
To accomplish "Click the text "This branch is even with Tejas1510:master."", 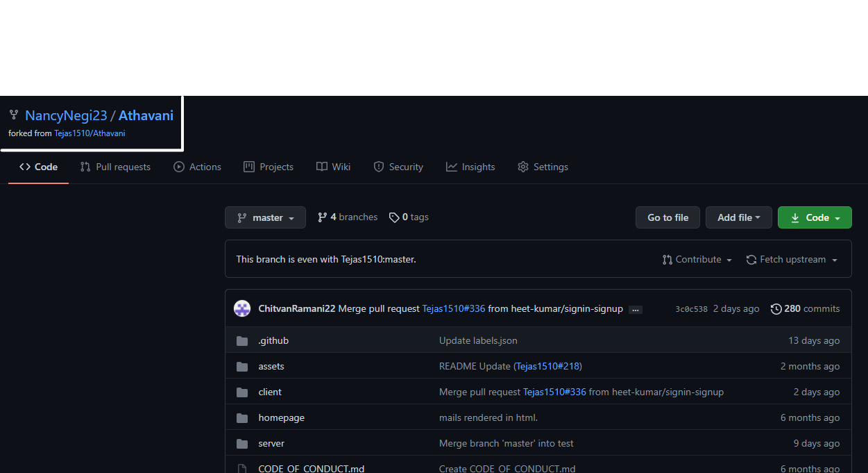I will [x=326, y=259].
